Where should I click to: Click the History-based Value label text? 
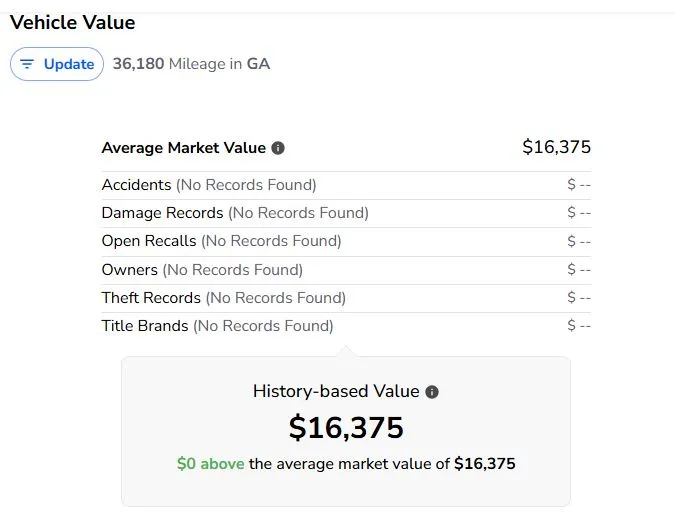[336, 392]
